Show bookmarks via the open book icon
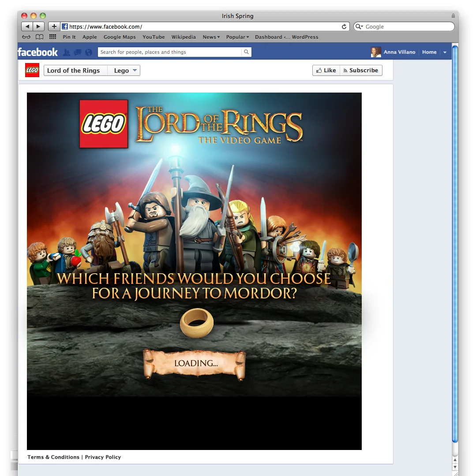 coord(40,37)
